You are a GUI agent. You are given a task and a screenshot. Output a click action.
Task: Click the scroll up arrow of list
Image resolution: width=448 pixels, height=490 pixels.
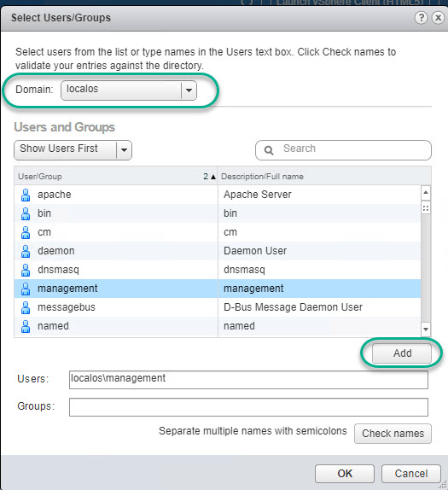click(x=426, y=193)
